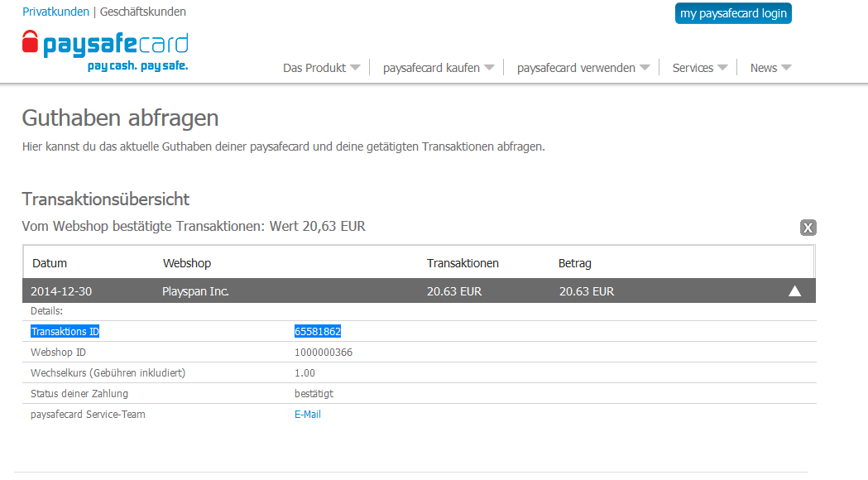
Task: Expand the arrow next to Das Produkt
Action: point(355,68)
